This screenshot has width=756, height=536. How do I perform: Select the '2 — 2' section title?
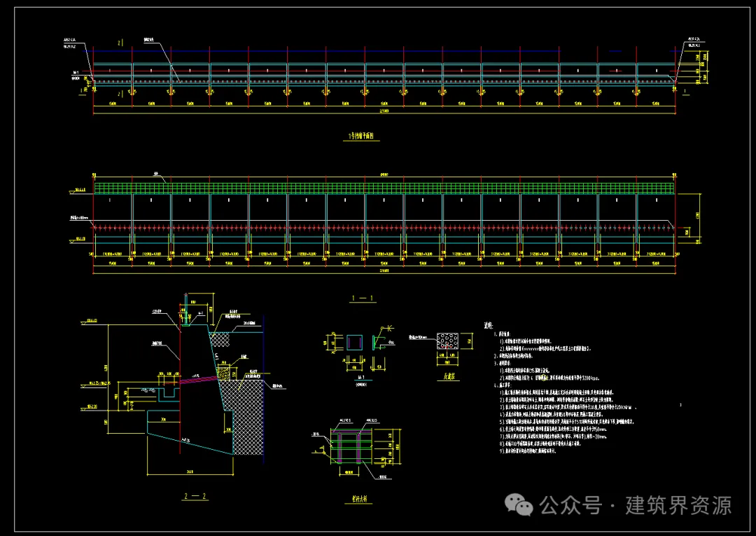tap(195, 496)
